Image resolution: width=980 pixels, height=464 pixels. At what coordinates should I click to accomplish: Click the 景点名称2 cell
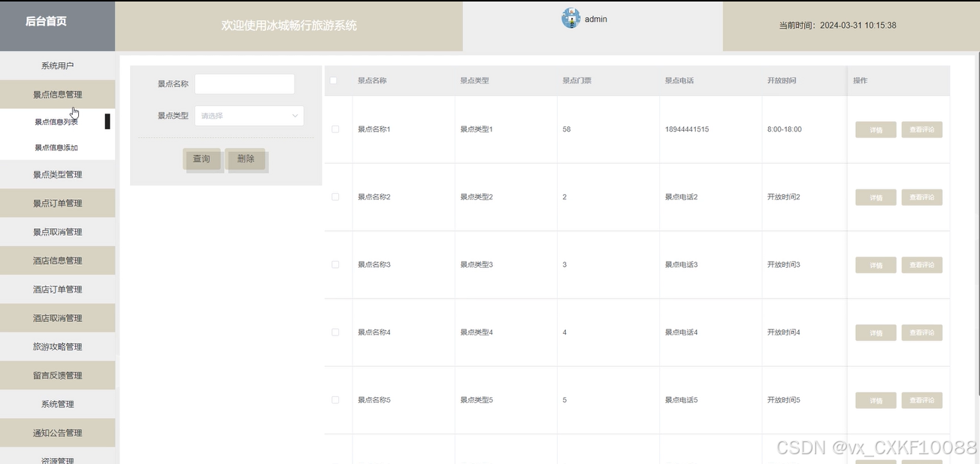374,197
